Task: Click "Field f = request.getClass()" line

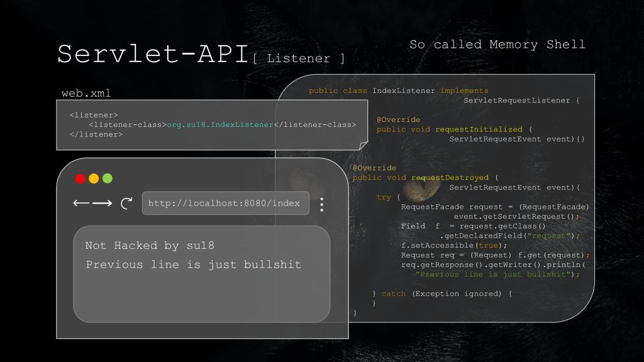Action: [x=473, y=226]
